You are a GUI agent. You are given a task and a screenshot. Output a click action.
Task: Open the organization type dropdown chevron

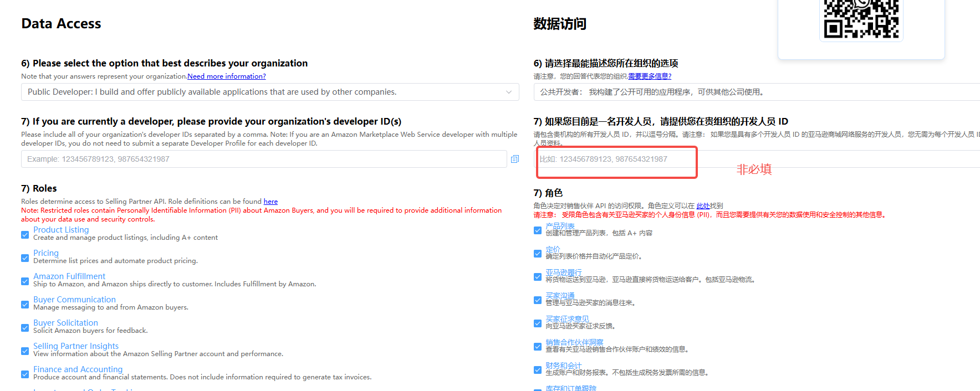(x=508, y=92)
